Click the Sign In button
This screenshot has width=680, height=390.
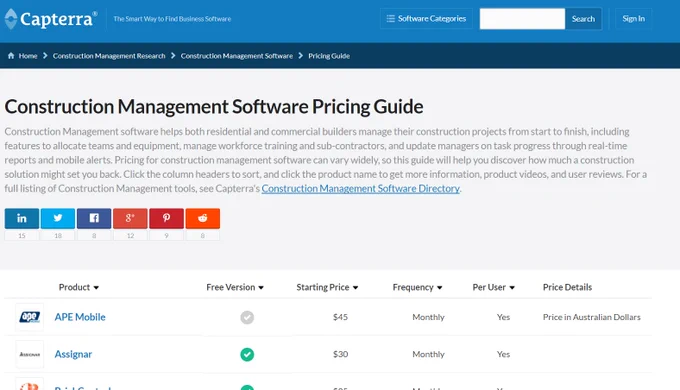pos(633,19)
